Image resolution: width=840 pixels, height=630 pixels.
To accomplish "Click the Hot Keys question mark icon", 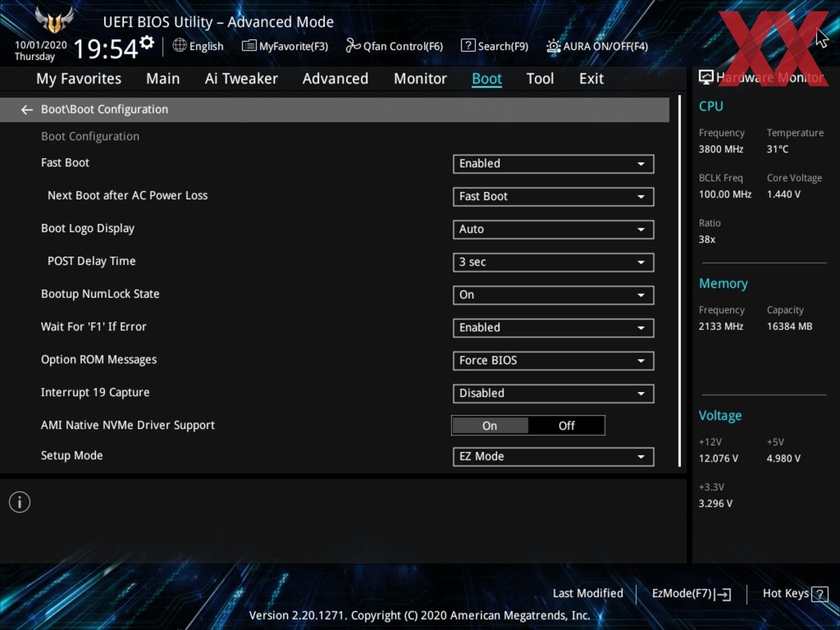I will pyautogui.click(x=820, y=594).
